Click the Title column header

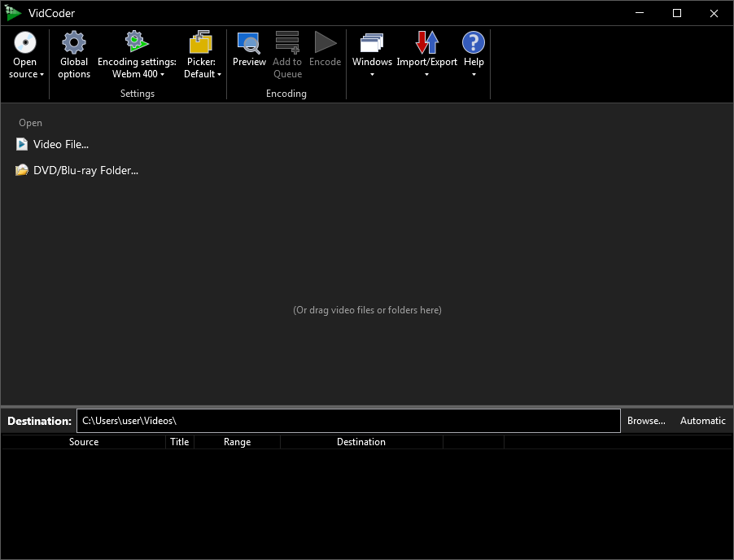click(180, 441)
